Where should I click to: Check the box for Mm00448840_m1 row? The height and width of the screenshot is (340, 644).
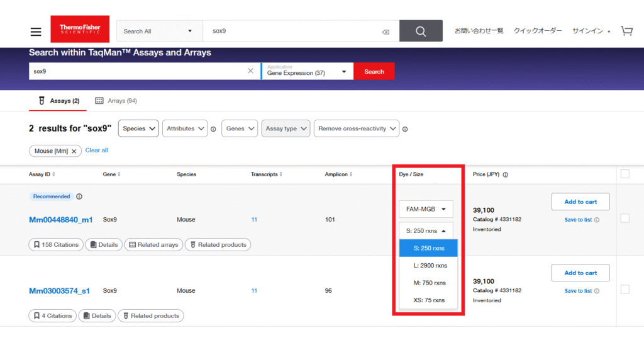point(625,218)
